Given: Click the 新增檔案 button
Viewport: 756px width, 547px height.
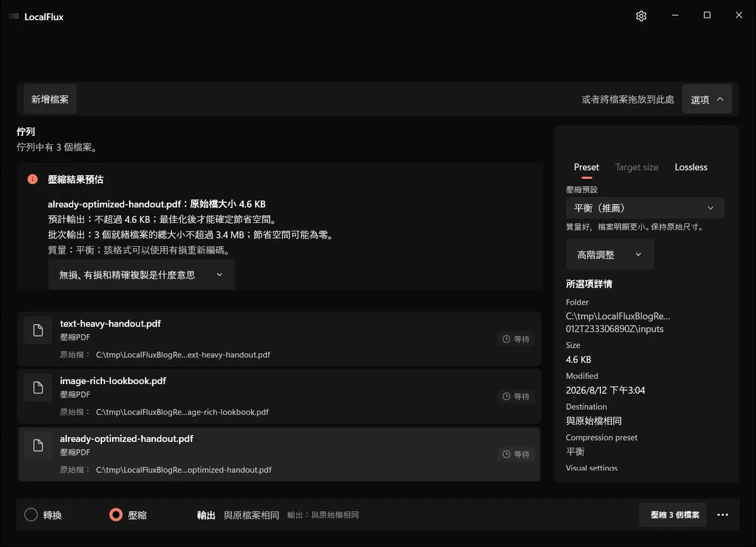Looking at the screenshot, I should (x=50, y=99).
